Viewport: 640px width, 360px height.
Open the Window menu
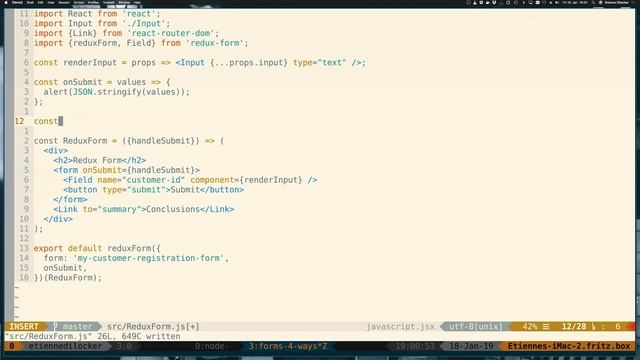coord(124,2)
